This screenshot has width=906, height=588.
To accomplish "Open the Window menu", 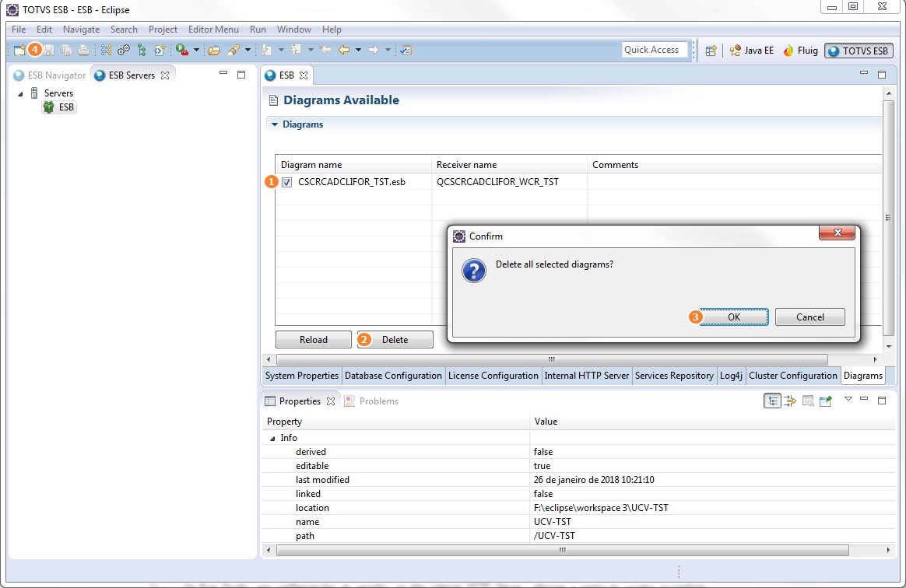I will pyautogui.click(x=293, y=30).
